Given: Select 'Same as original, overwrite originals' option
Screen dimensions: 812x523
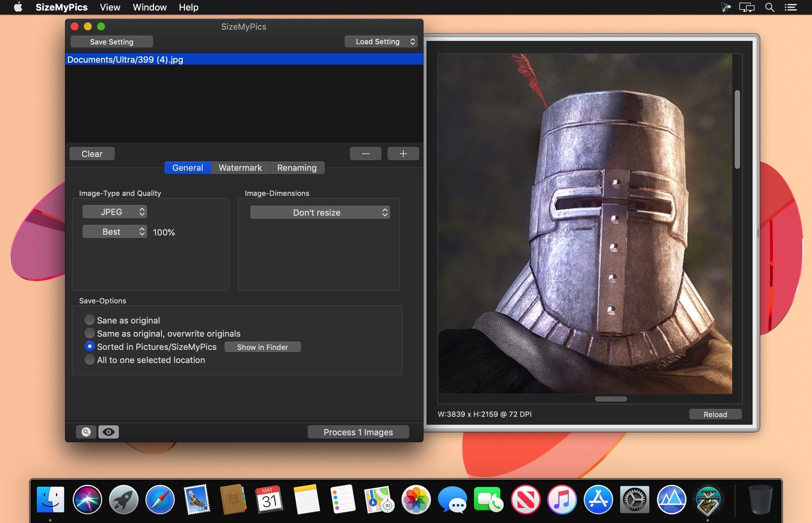Looking at the screenshot, I should click(x=89, y=333).
